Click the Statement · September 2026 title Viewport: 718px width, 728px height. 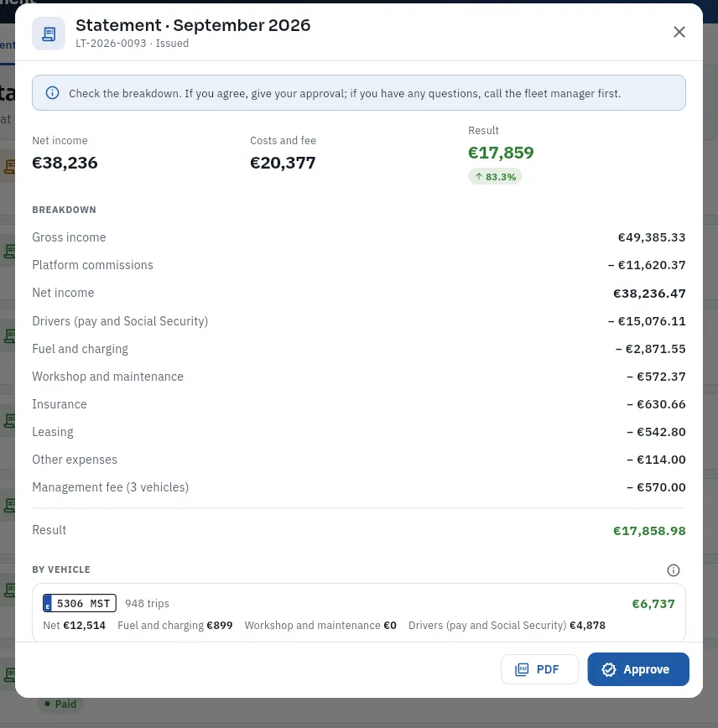pos(193,25)
